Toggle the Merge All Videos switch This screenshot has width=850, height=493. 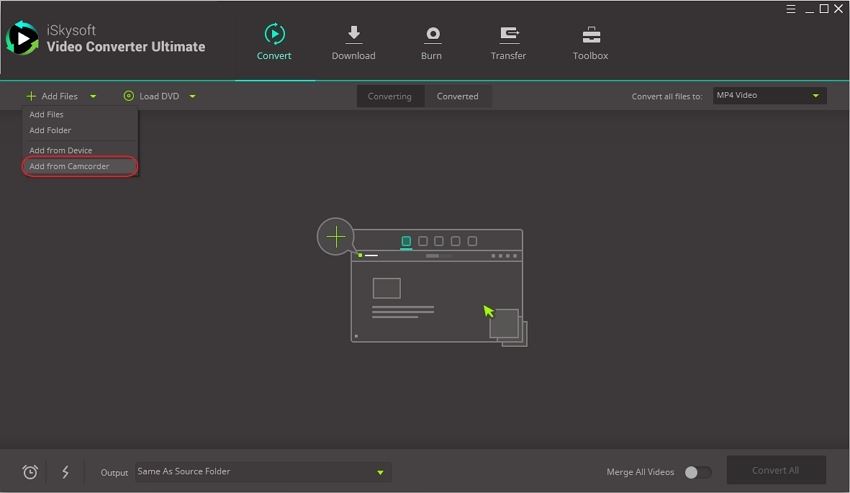coord(698,472)
